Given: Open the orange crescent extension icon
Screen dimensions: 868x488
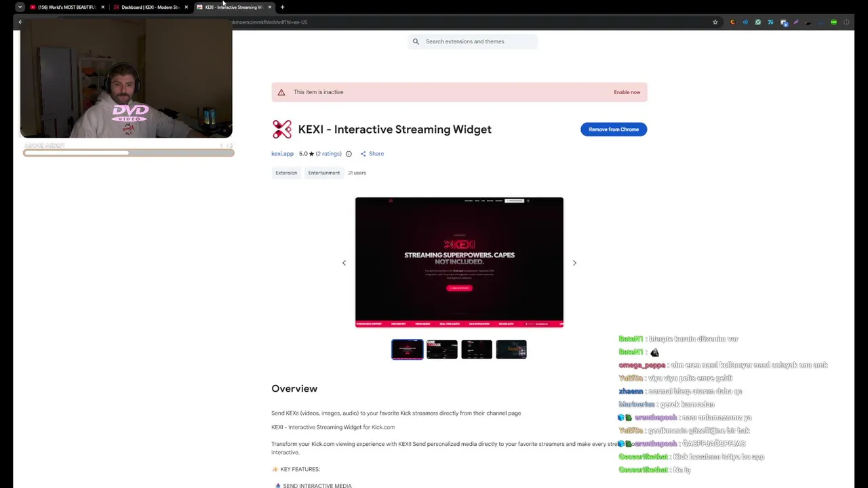Looking at the screenshot, I should 732,22.
